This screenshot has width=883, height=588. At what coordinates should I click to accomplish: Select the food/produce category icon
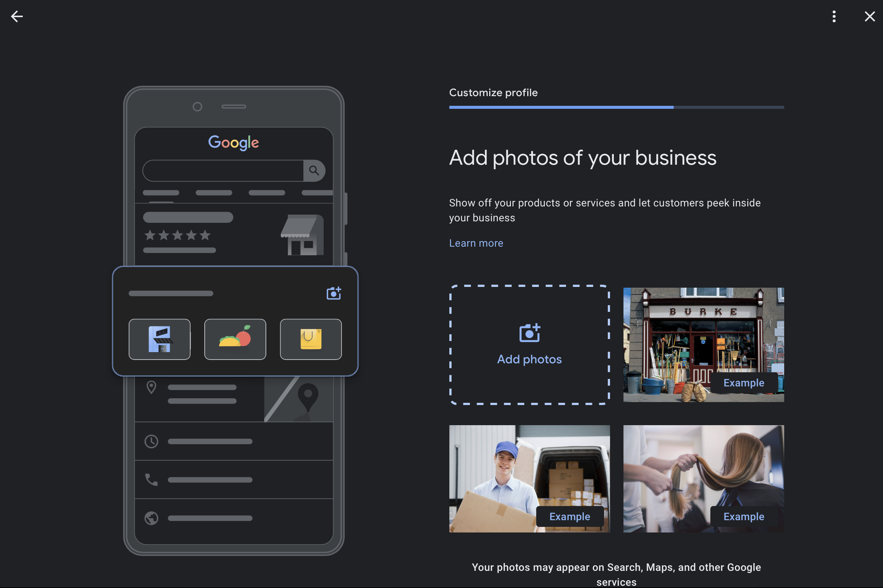[x=235, y=339]
